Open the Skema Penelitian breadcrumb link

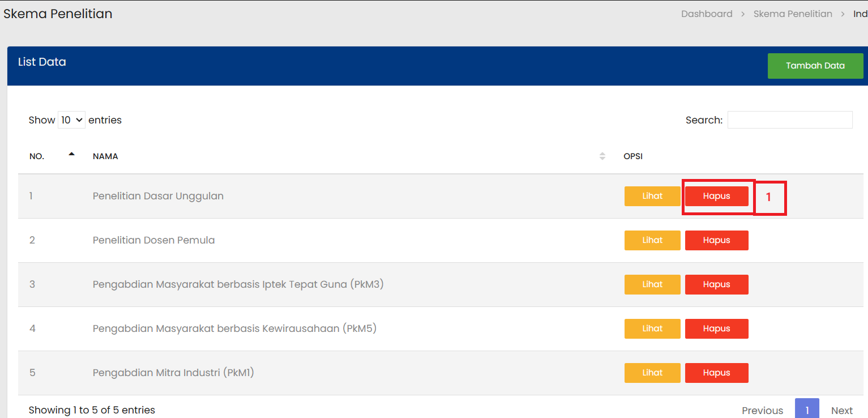coord(793,14)
